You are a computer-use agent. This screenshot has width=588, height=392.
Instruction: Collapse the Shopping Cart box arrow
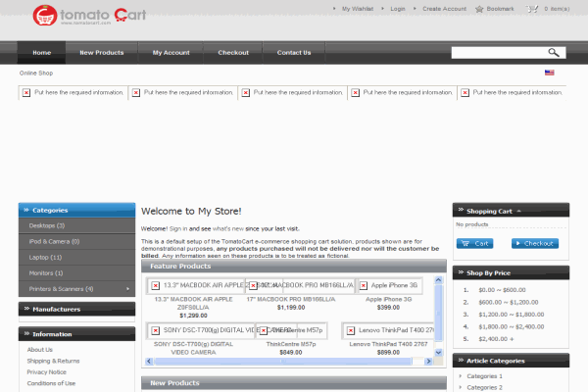pos(519,211)
